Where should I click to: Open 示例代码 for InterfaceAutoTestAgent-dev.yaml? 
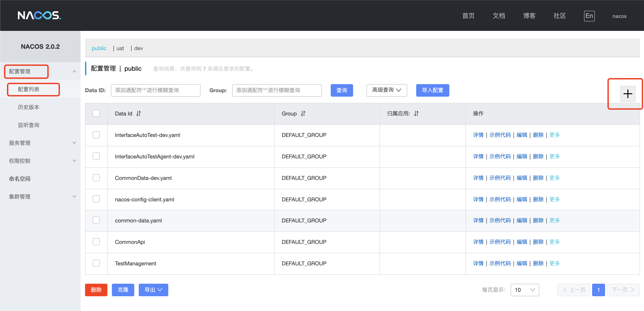(500, 156)
